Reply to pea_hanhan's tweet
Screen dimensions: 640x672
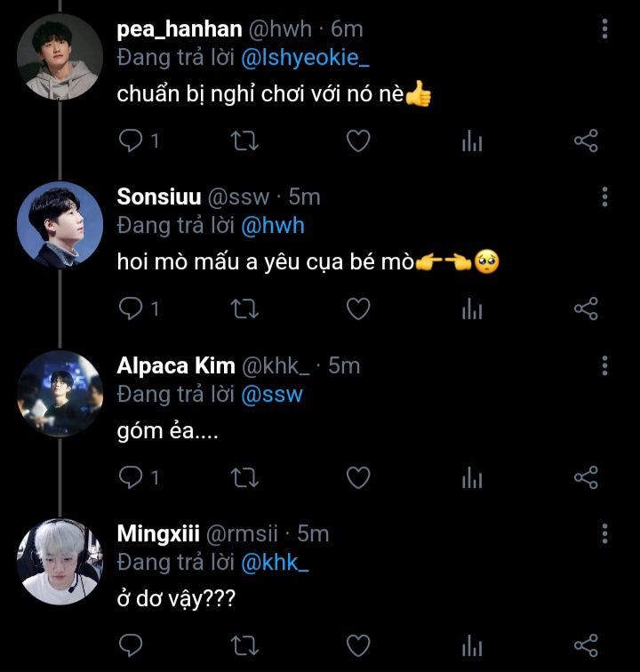click(x=132, y=140)
